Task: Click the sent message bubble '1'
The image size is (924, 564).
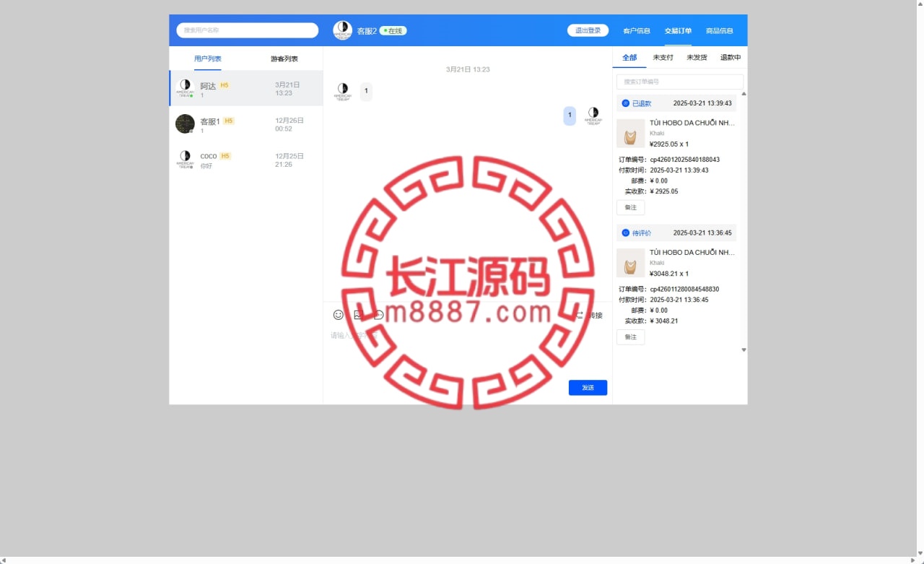Action: 570,116
